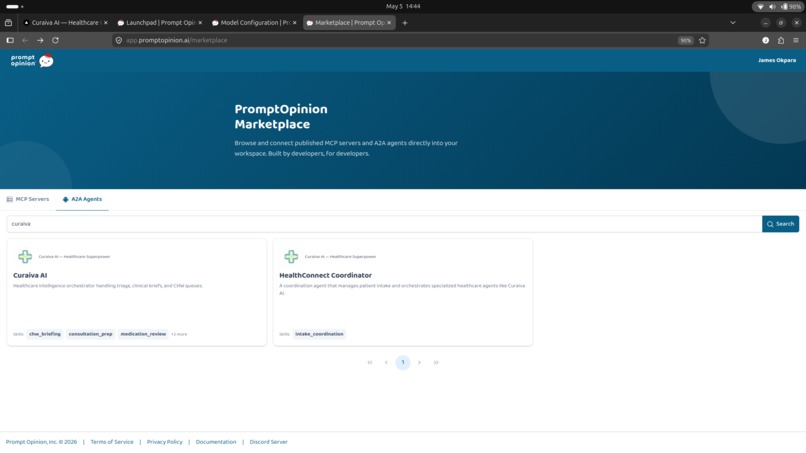
Task: Click the Curaiva AI card description text
Action: point(107,285)
